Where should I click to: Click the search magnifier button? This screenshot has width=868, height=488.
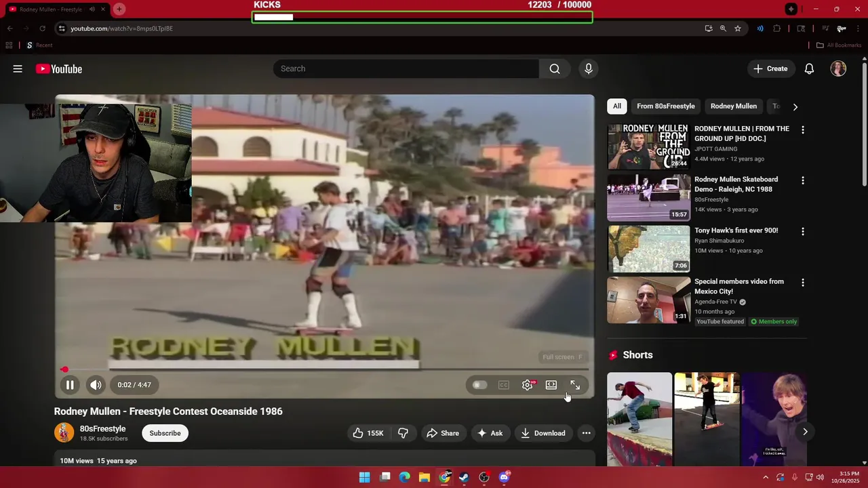point(555,68)
